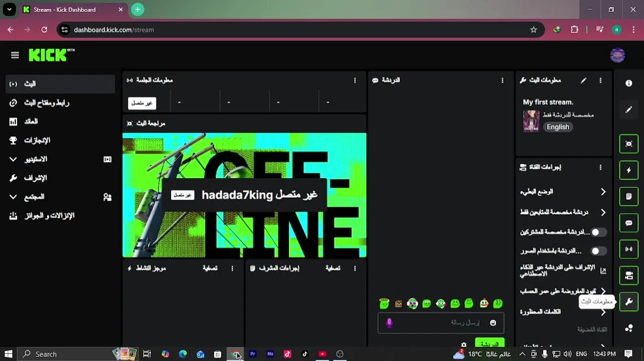
Task: Open AI chat moderation external link
Action: (603, 271)
